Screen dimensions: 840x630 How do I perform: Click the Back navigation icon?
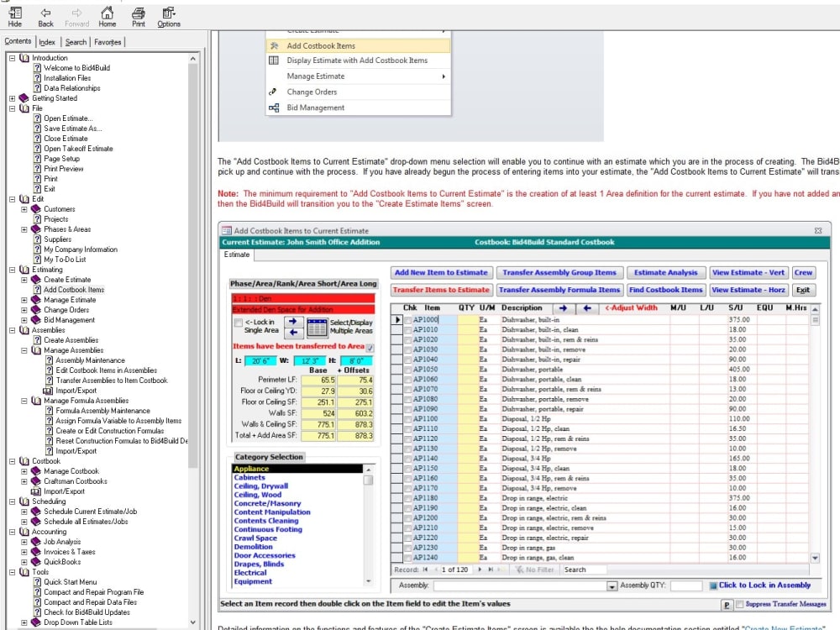45,15
